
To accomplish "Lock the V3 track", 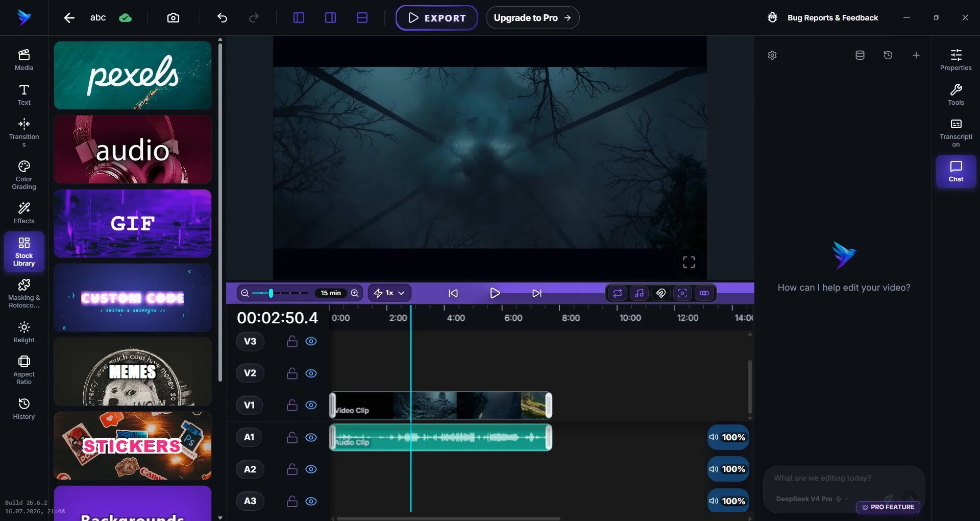I will (x=292, y=341).
